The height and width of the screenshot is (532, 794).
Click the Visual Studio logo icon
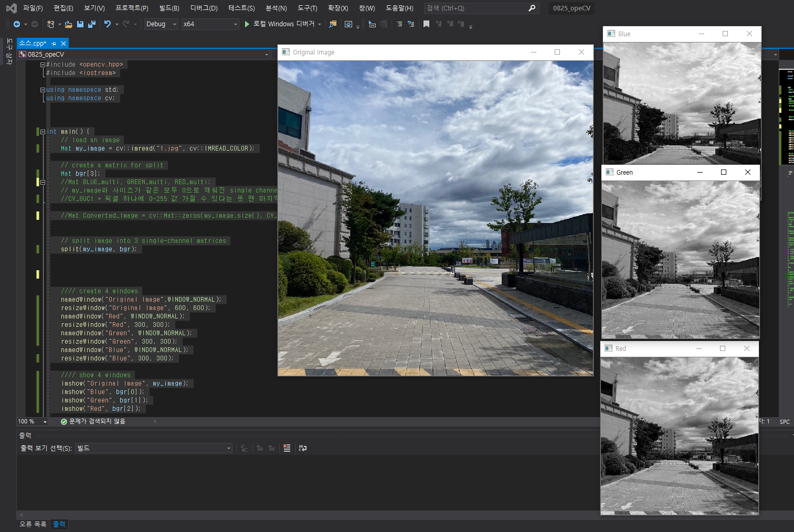click(x=11, y=8)
